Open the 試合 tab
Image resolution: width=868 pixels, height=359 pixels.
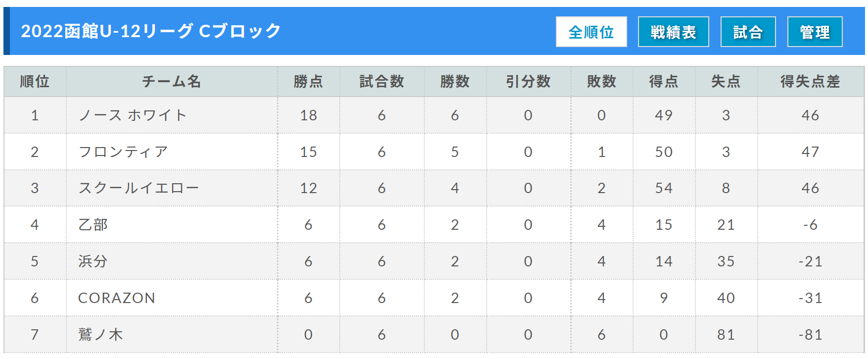coord(748,32)
